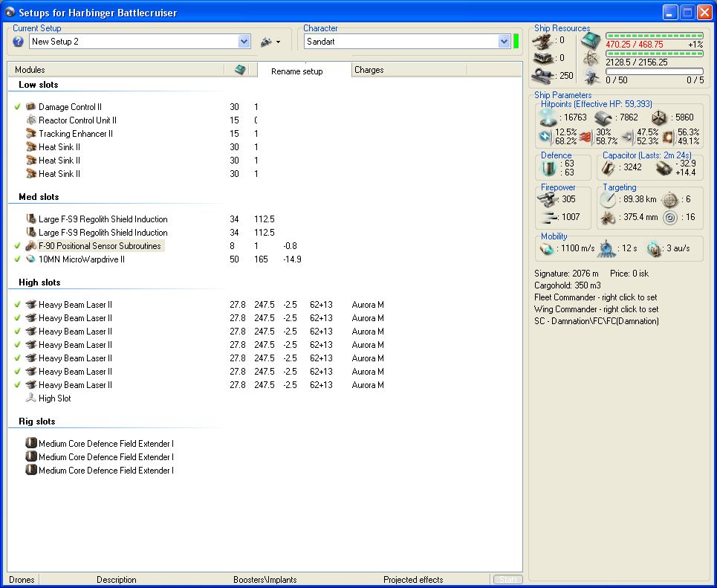Click Aurora M charge on first Heavy Beam Laser
This screenshot has height=588, width=717.
368,305
